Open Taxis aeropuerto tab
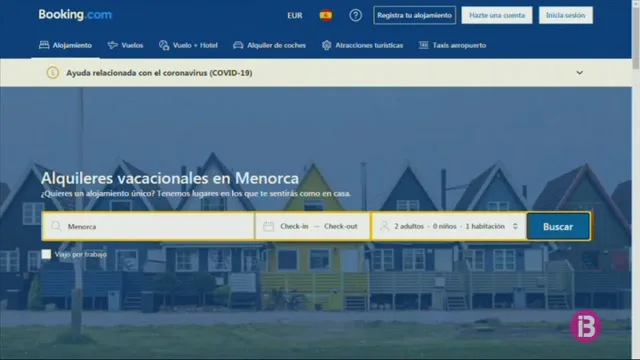 click(453, 45)
